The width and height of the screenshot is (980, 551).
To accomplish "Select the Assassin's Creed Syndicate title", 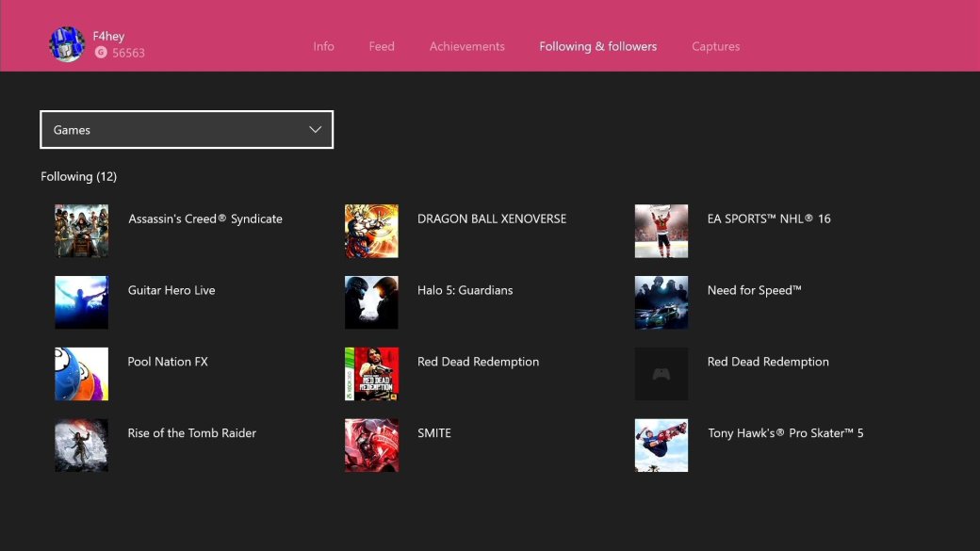I will (205, 219).
